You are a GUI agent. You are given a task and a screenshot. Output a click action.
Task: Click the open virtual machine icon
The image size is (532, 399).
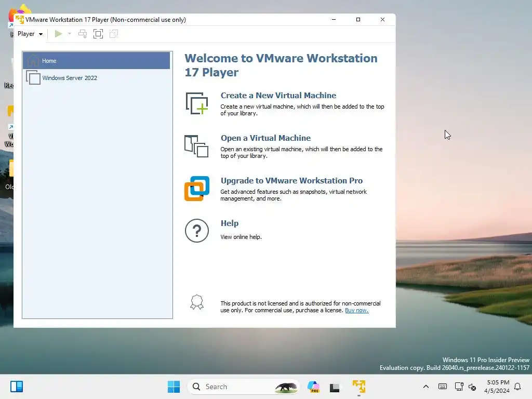pyautogui.click(x=196, y=146)
